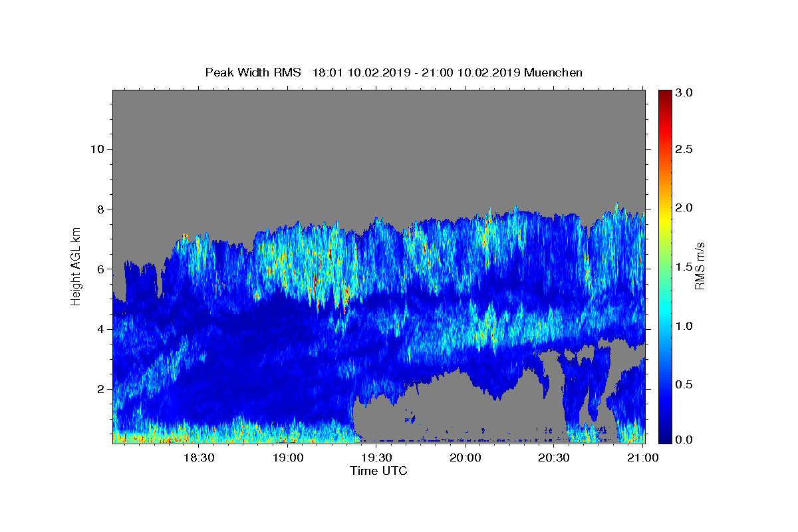Click the 'RMS m/s' colorbar label
The height and width of the screenshot is (532, 798).
[699, 266]
